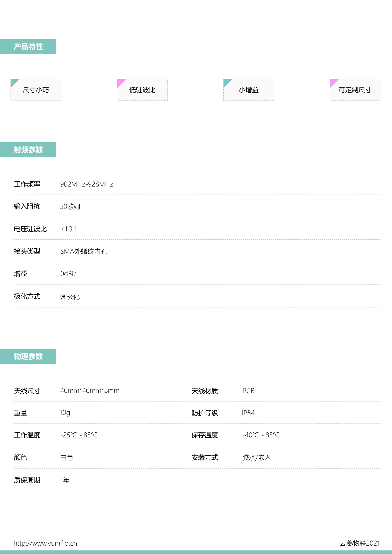Click the value ≤1.3:1

point(69,229)
